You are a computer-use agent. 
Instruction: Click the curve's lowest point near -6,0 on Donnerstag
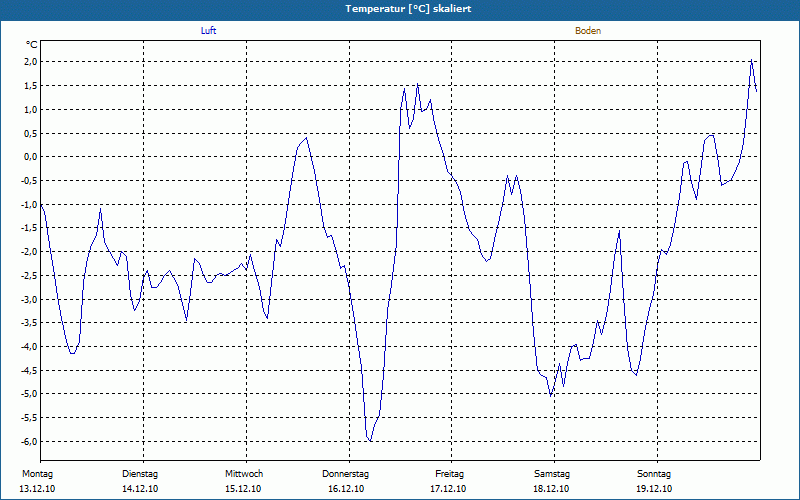370,440
